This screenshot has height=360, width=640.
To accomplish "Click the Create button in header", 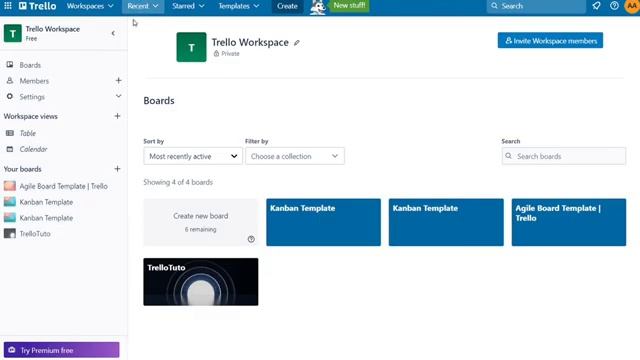I will click(287, 6).
